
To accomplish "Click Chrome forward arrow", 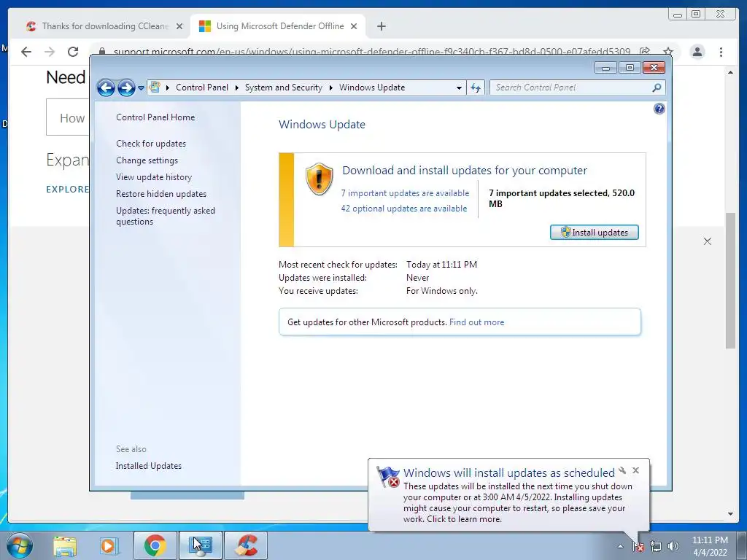I will pyautogui.click(x=50, y=52).
